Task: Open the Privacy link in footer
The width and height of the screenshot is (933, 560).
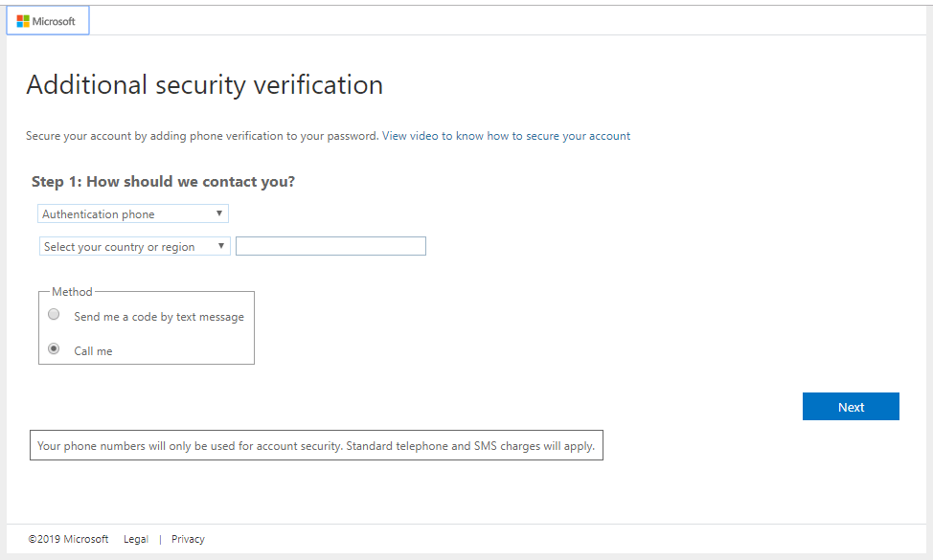Action: [188, 539]
